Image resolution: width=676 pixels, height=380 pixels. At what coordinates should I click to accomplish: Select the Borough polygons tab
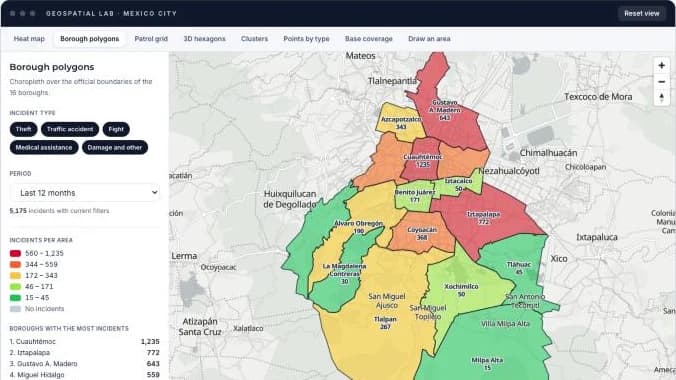tap(90, 39)
